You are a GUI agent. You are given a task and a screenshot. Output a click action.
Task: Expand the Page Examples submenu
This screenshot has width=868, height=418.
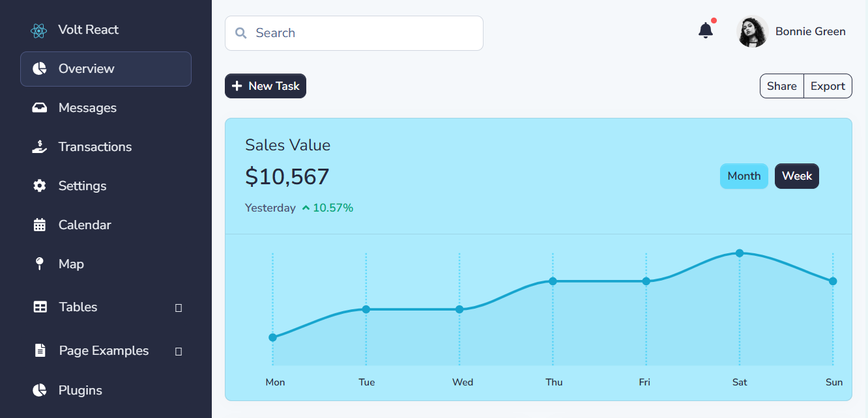click(x=178, y=352)
